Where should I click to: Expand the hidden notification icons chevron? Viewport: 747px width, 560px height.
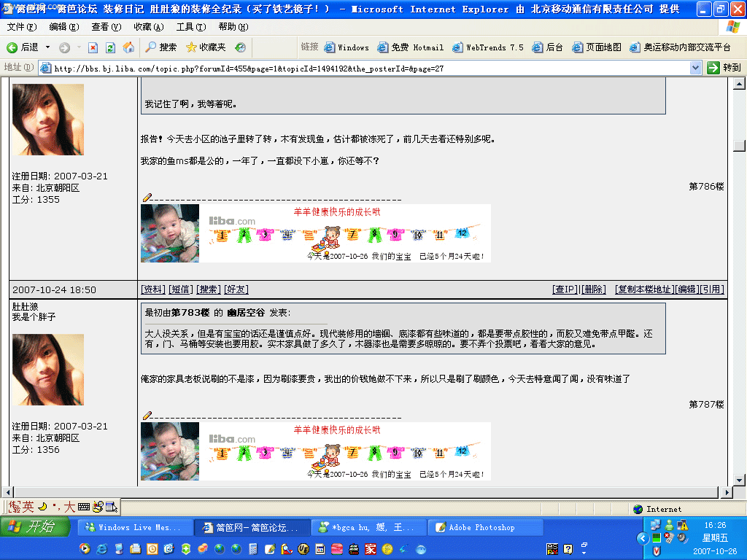click(643, 538)
